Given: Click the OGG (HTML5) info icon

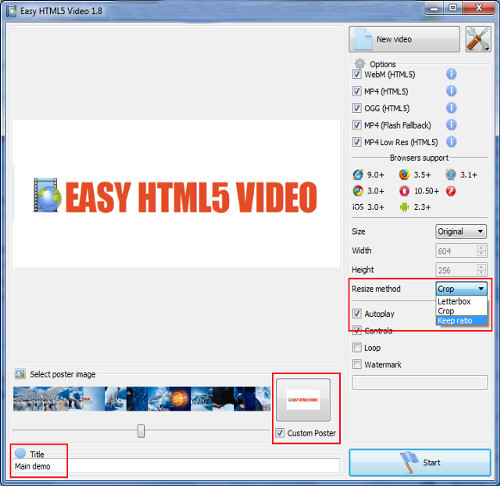Looking at the screenshot, I should click(451, 108).
